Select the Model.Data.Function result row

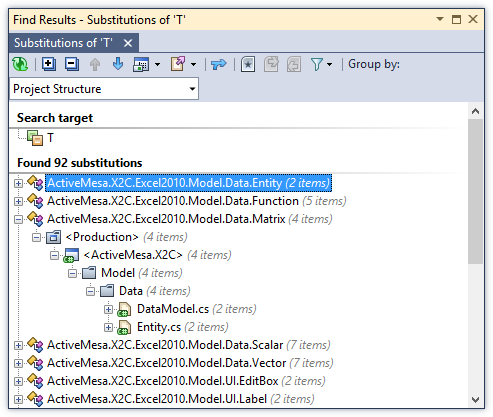coord(197,201)
